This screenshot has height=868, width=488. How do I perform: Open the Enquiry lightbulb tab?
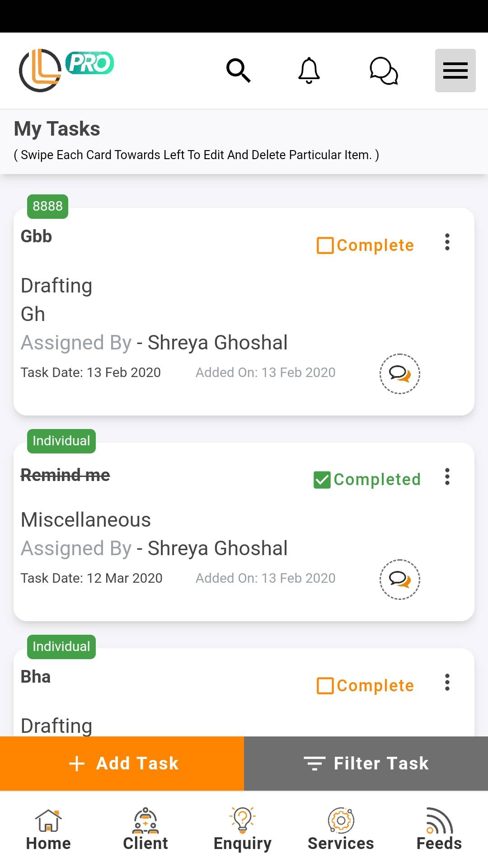243,830
